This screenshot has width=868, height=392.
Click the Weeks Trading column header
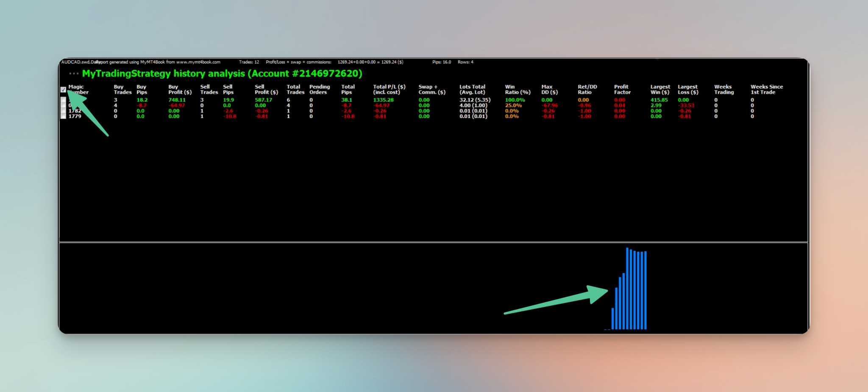coord(724,89)
